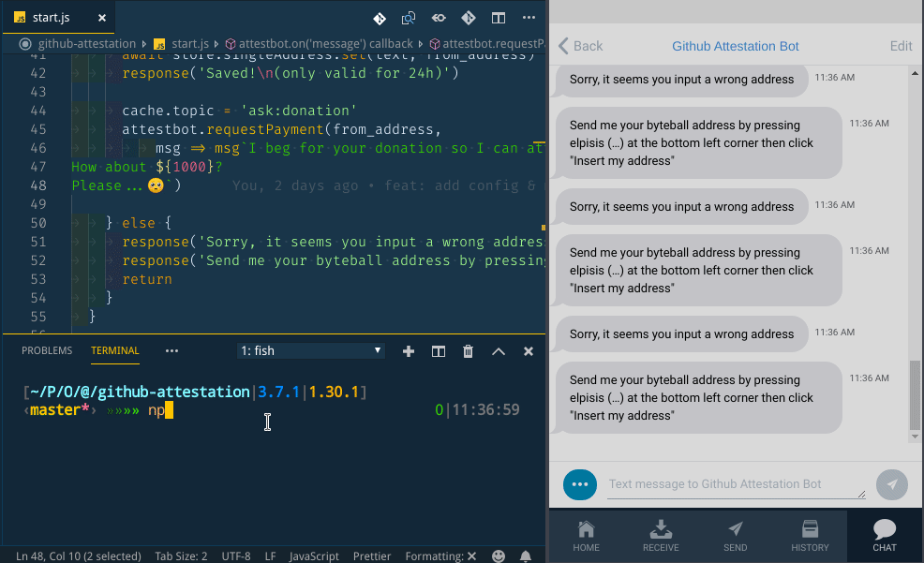Change Tab Size: 2 in status bar

tap(181, 556)
